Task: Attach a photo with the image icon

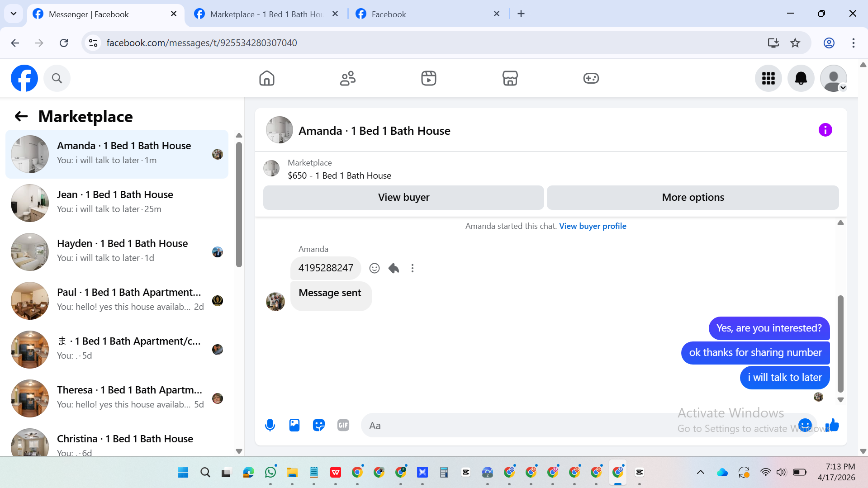Action: coord(294,426)
